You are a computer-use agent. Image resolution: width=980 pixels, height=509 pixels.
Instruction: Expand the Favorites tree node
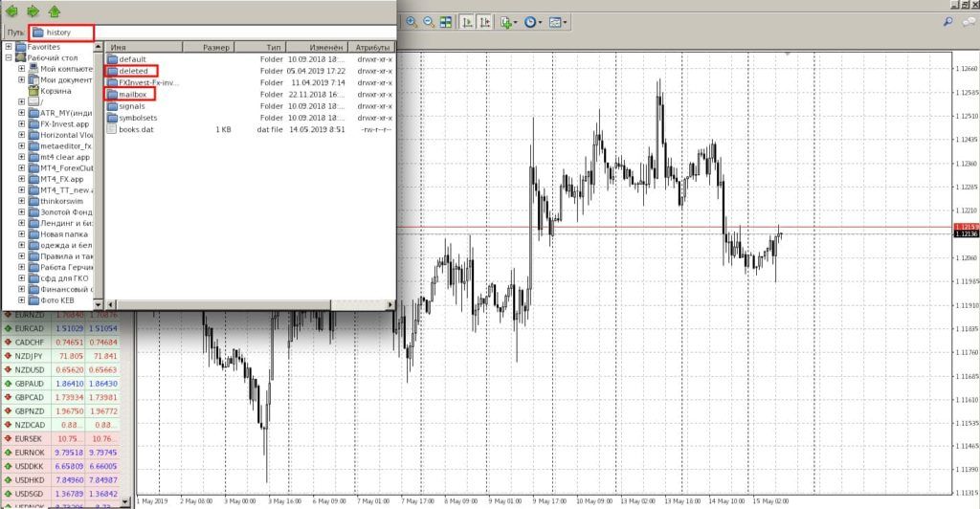[9, 46]
